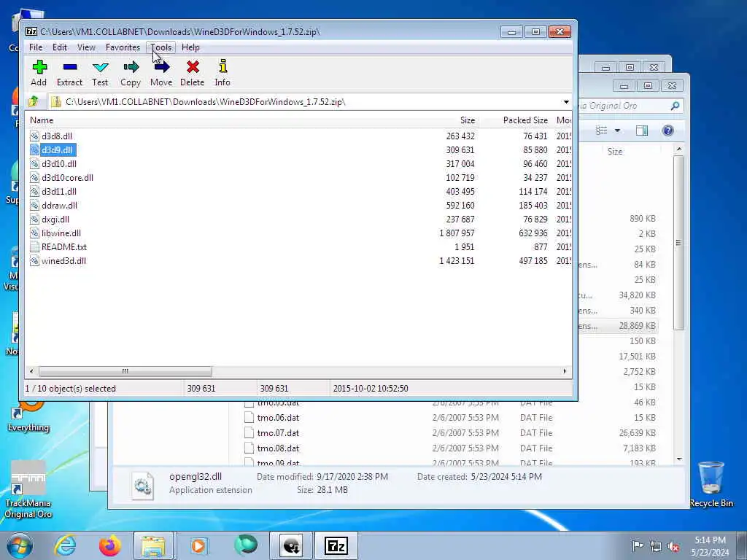
Task: Open the Tools menu
Action: (x=161, y=47)
